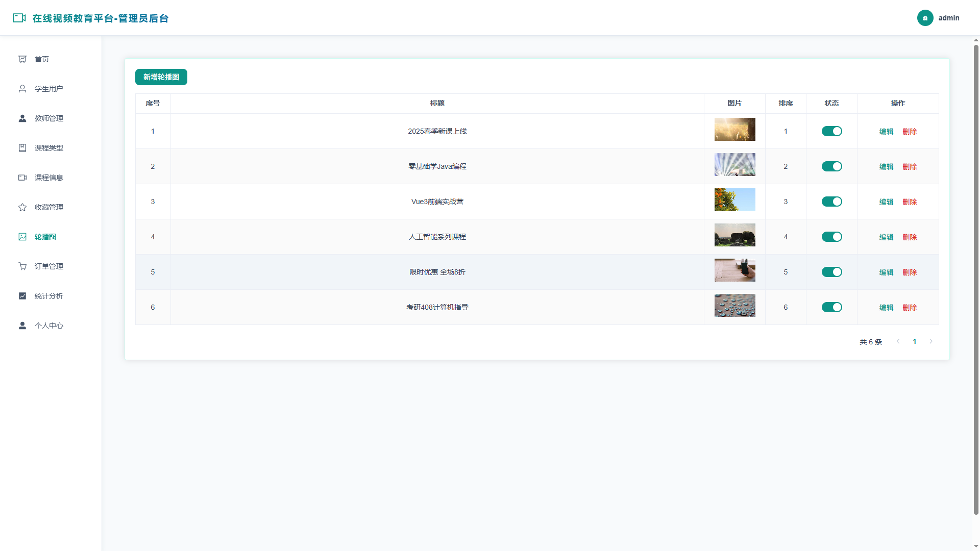Click the 订单管理 shopping cart icon
Viewport: 980px width, 551px height.
pos(22,266)
